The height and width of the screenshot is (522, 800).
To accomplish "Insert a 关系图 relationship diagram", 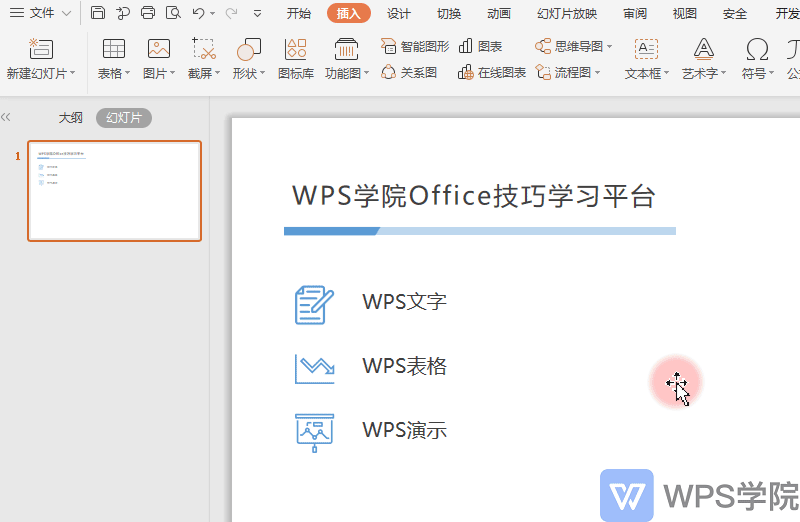I will point(409,72).
